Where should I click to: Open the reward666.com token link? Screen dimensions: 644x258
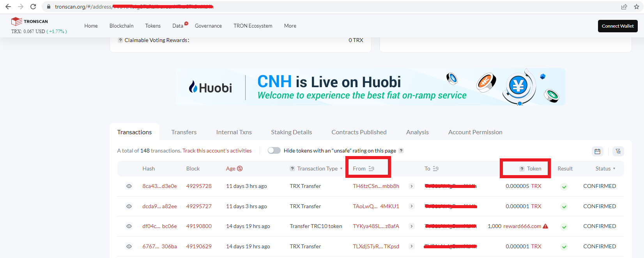522,226
